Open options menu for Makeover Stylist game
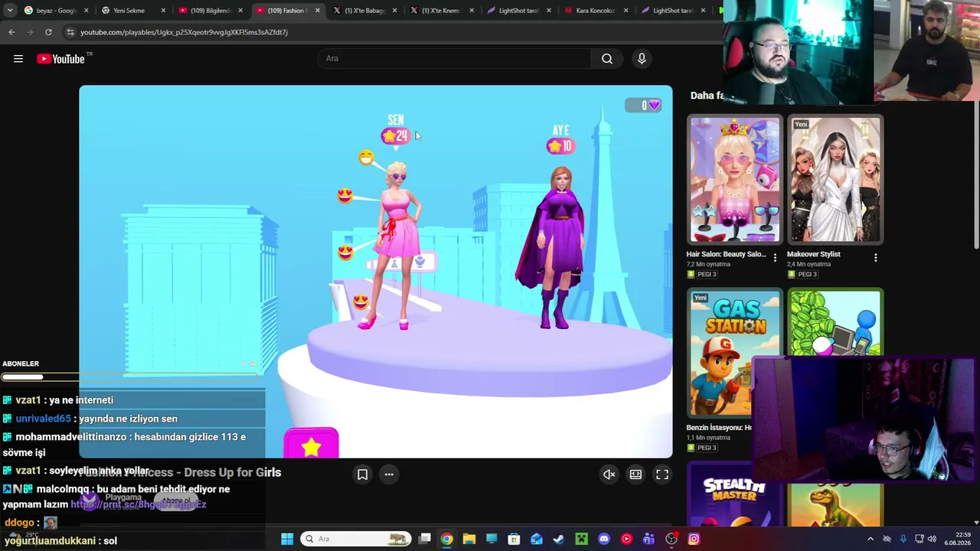980x551 pixels. point(876,258)
